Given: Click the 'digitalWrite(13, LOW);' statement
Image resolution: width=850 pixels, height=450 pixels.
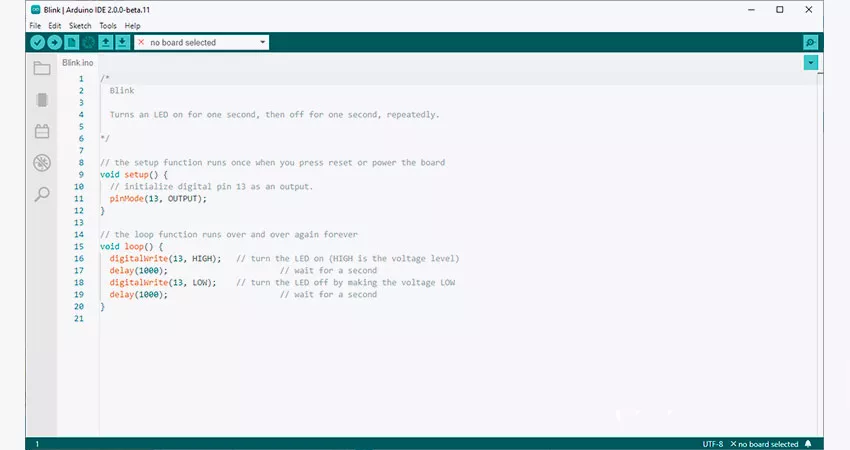Looking at the screenshot, I should (x=163, y=282).
